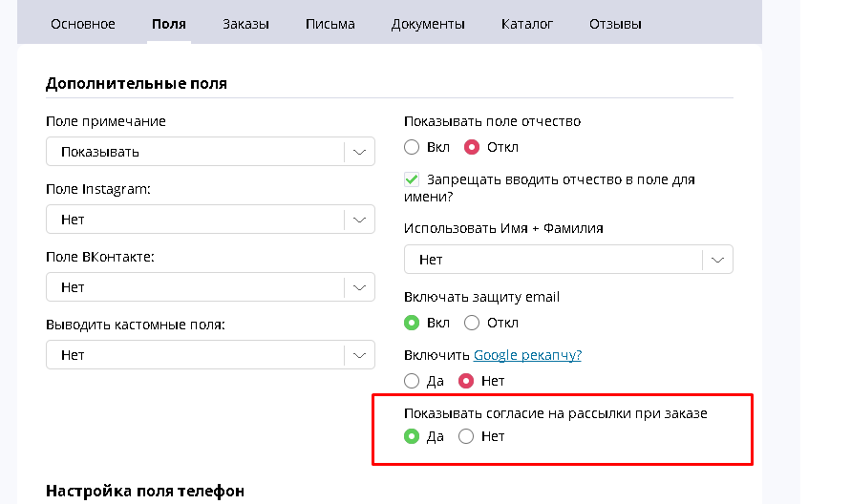Select the Каталог tab
The width and height of the screenshot is (851, 504).
526,24
